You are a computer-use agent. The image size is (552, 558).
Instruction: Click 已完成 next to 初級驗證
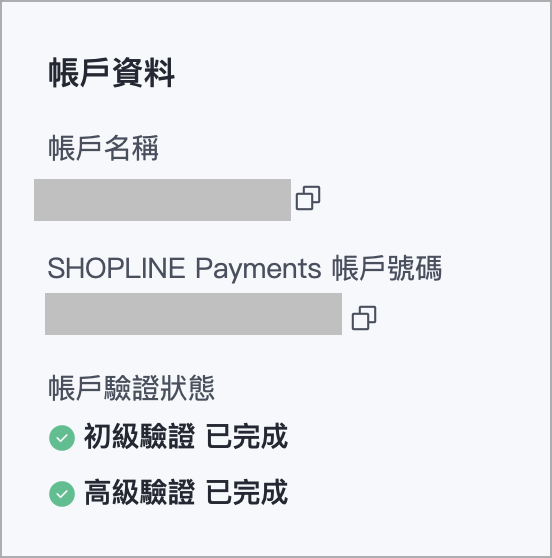[x=247, y=436]
